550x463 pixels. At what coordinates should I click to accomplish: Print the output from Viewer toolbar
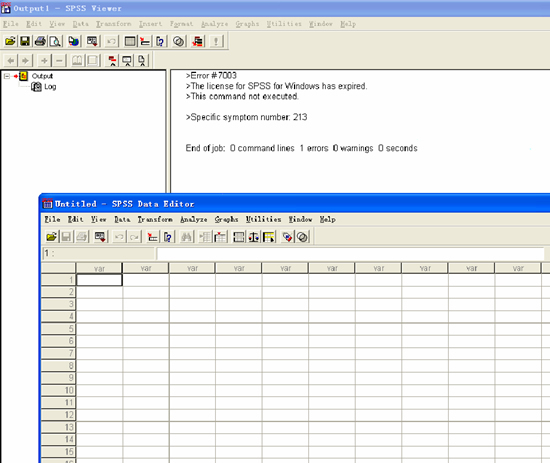click(x=40, y=41)
